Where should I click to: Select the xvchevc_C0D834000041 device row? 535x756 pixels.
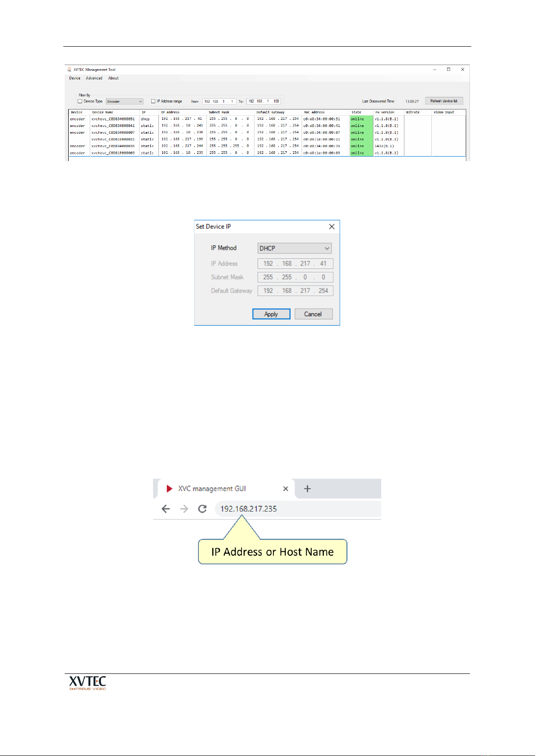click(x=267, y=126)
